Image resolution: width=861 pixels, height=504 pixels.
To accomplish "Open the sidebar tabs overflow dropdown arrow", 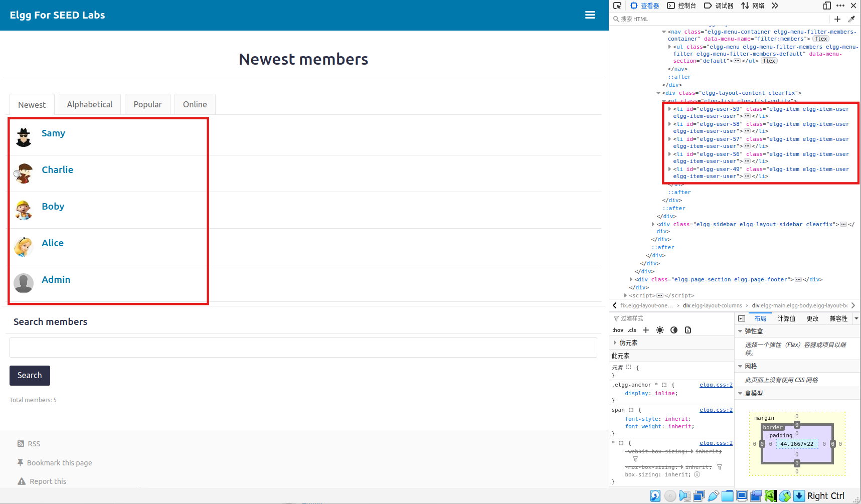I will 856,318.
